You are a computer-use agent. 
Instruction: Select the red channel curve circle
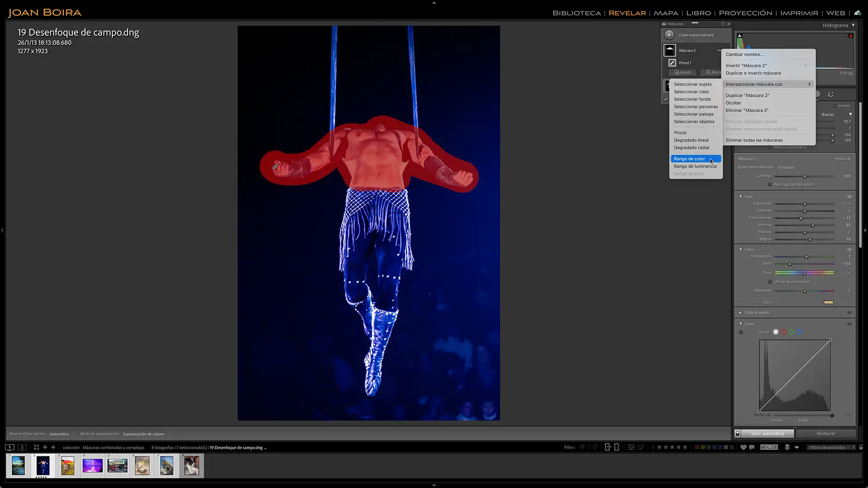783,332
